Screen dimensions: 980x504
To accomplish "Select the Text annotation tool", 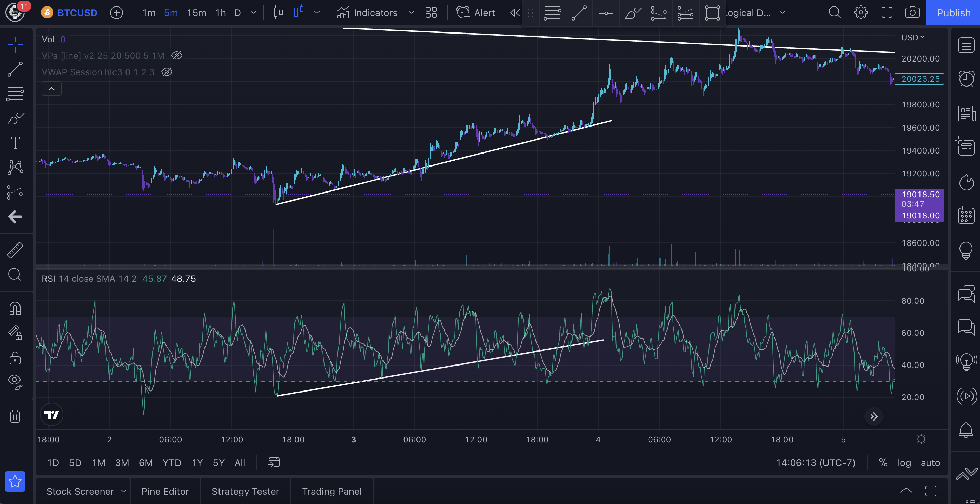I will tap(15, 143).
